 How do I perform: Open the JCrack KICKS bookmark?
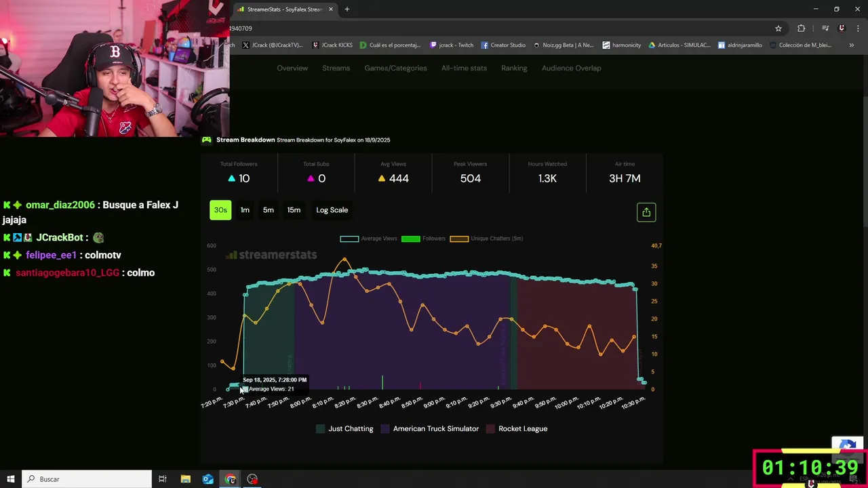click(x=332, y=45)
